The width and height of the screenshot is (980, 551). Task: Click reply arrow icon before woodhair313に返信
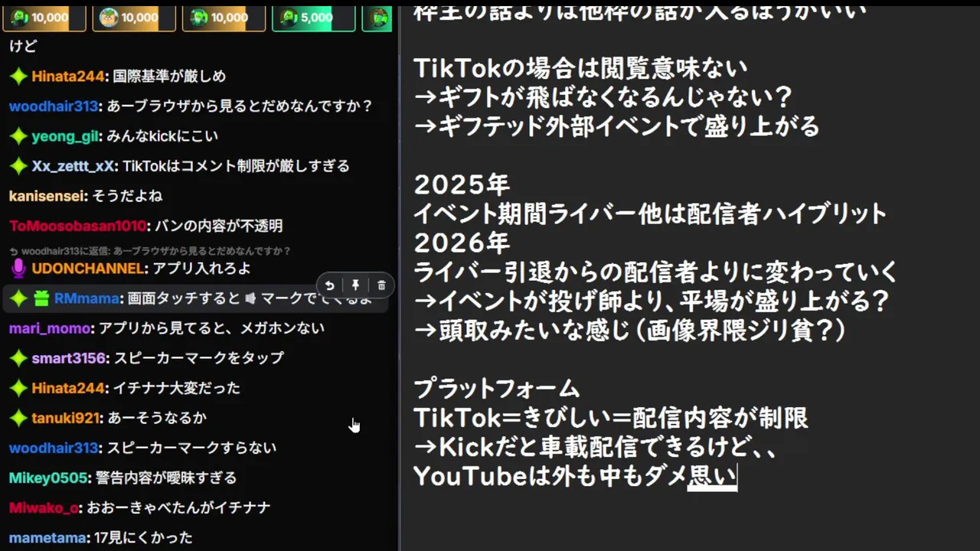click(x=14, y=251)
